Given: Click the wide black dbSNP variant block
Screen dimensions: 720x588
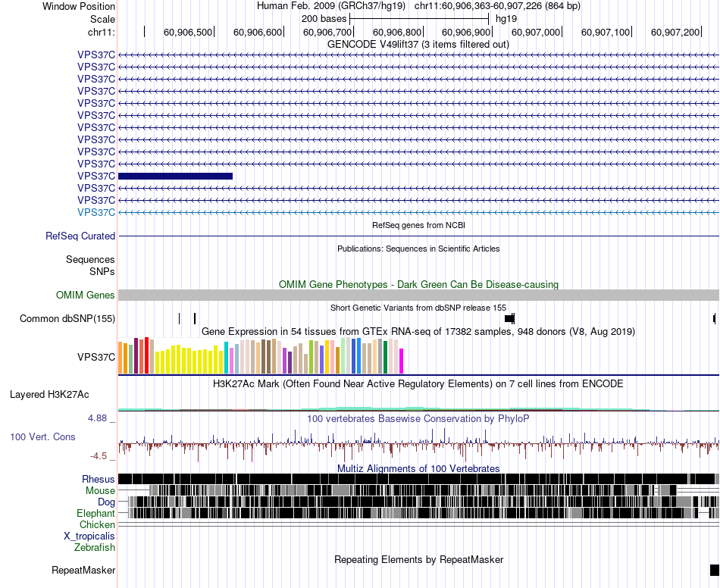Looking at the screenshot, I should point(510,318).
